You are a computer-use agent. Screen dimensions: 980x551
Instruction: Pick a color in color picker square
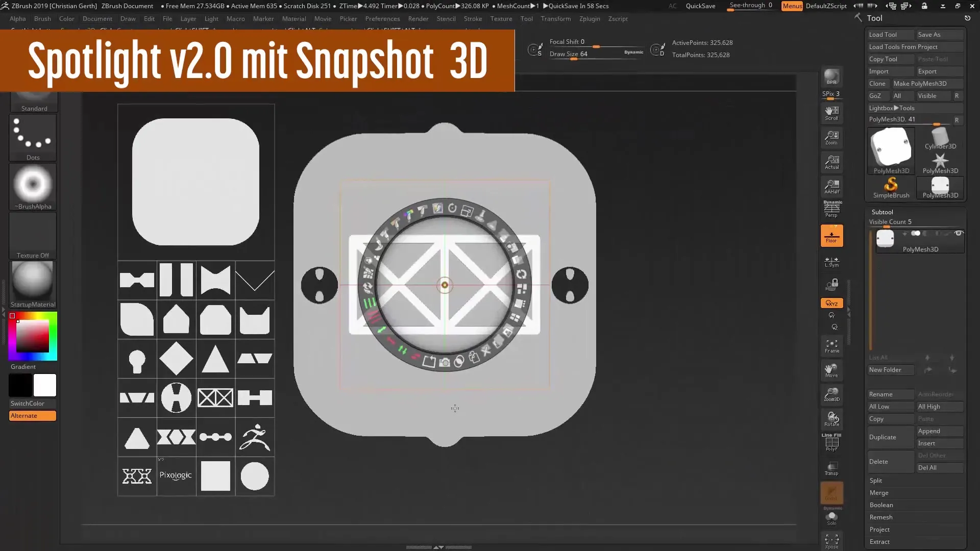click(32, 336)
